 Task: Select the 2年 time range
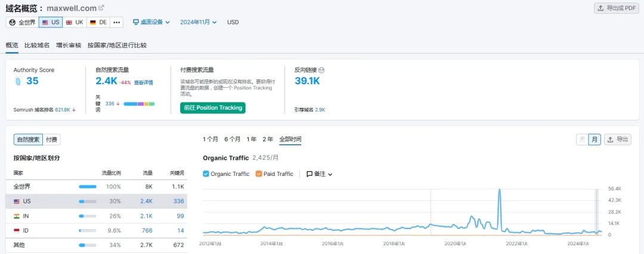tap(268, 140)
